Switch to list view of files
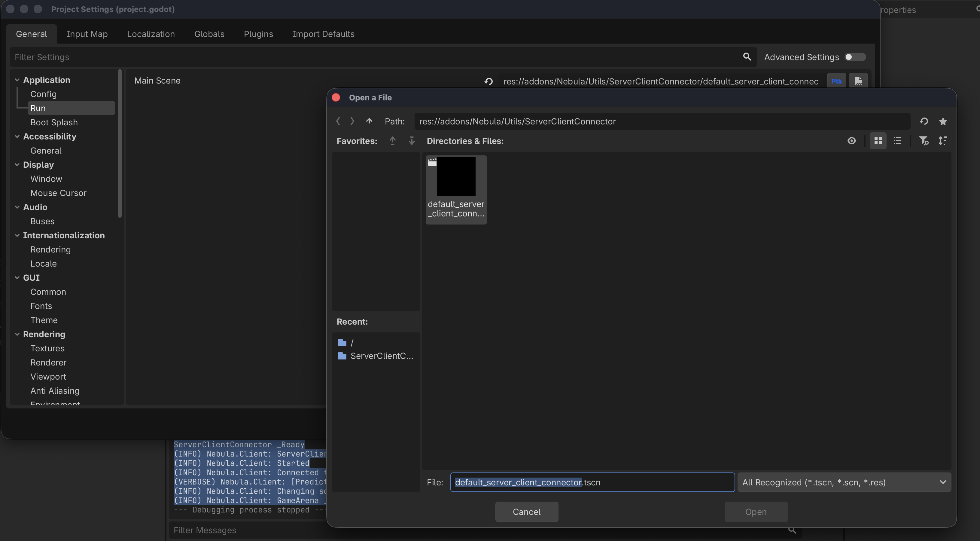Image resolution: width=980 pixels, height=541 pixels. click(x=897, y=141)
